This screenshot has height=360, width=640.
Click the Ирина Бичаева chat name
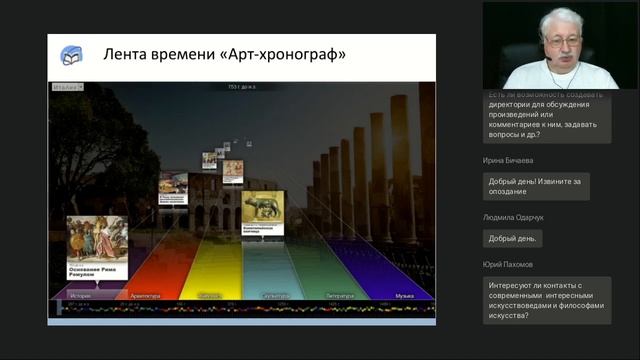point(508,160)
